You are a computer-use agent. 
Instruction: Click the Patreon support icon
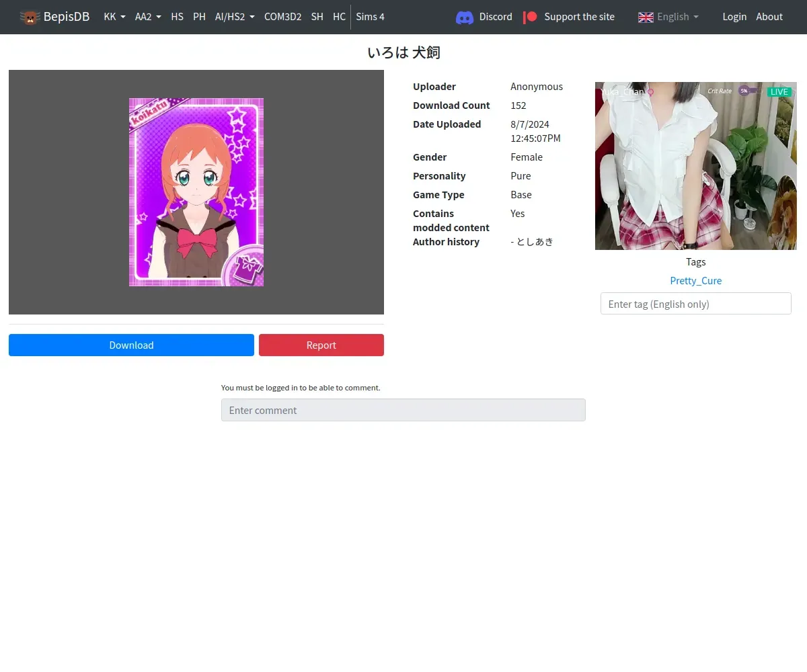pyautogui.click(x=531, y=17)
